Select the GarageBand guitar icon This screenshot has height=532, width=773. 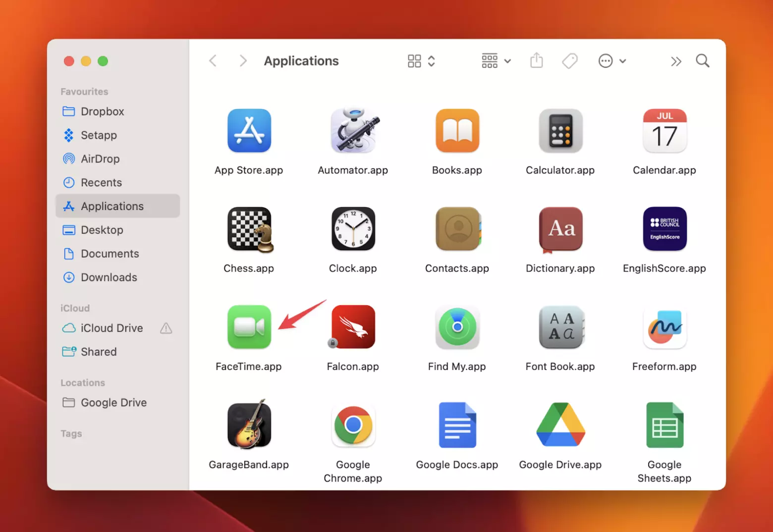[249, 425]
